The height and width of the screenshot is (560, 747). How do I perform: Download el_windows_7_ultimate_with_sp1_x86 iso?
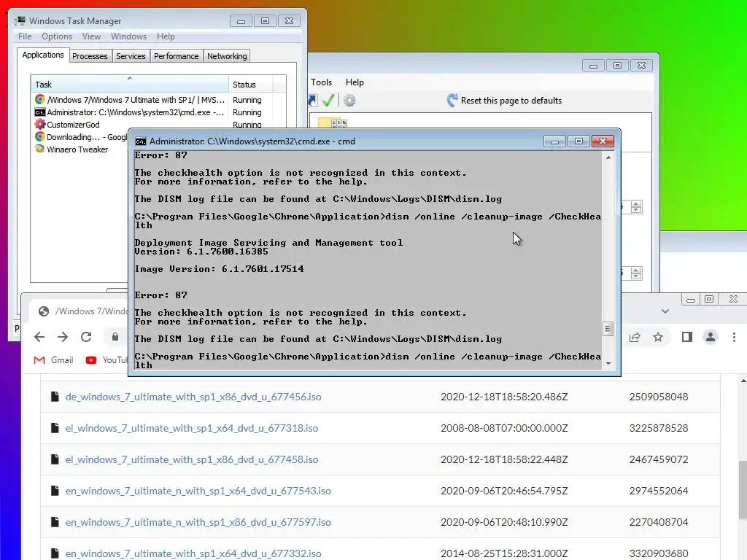coord(192,459)
